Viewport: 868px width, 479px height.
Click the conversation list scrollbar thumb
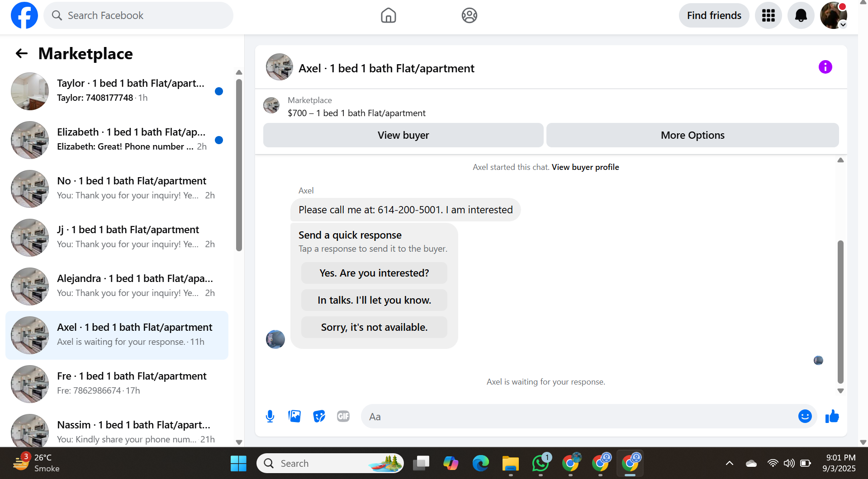(239, 165)
